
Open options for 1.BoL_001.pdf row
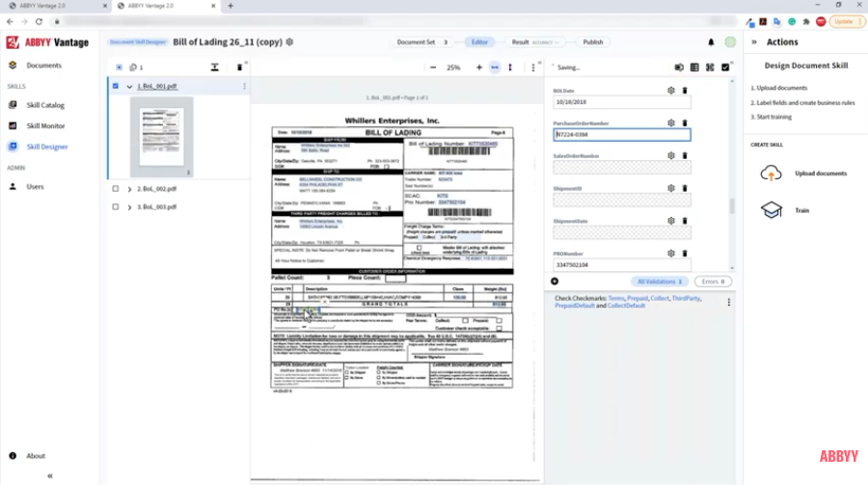(244, 87)
